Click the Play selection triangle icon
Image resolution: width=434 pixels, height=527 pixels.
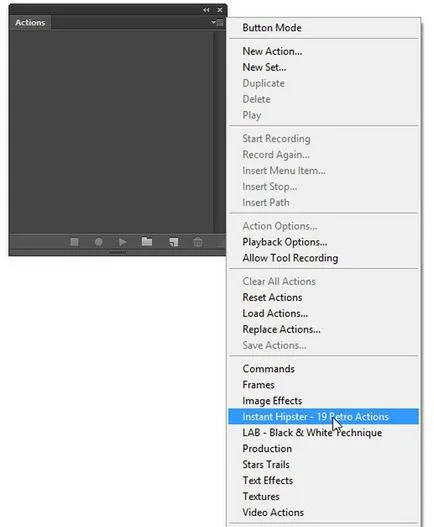coord(123,242)
